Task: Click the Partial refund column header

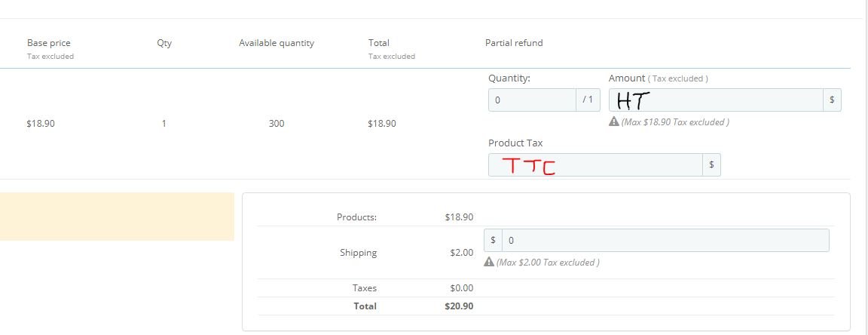Action: coord(514,43)
